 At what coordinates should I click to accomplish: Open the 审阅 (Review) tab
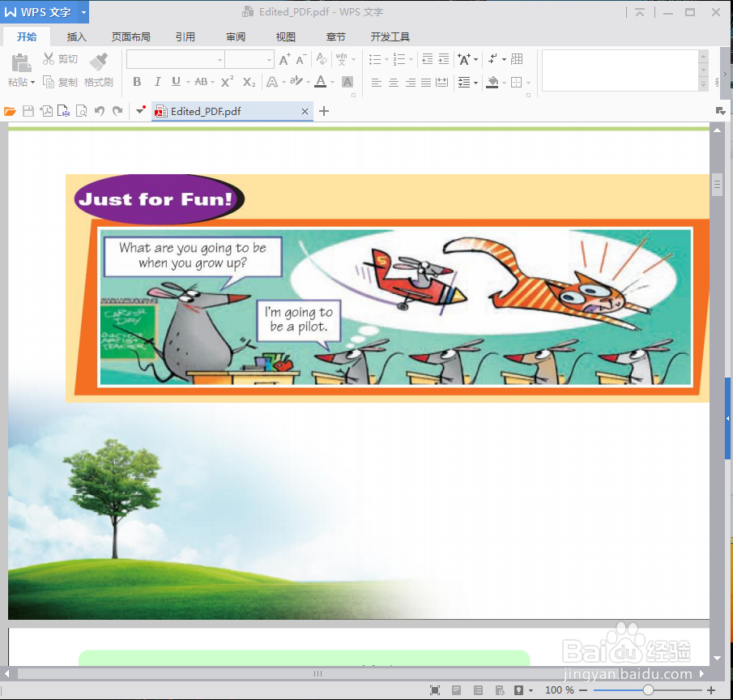[236, 37]
